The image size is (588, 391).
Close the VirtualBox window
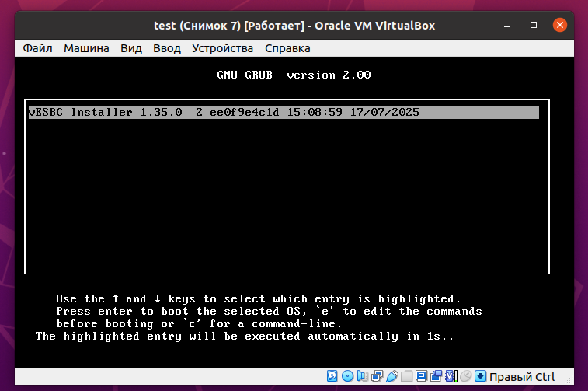click(560, 25)
